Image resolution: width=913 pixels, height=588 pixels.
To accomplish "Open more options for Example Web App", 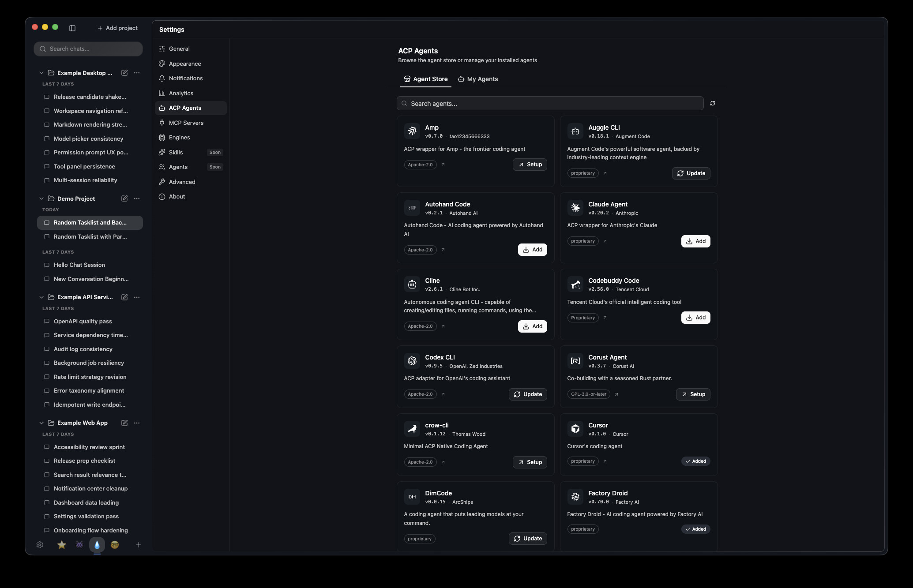I will [x=137, y=423].
